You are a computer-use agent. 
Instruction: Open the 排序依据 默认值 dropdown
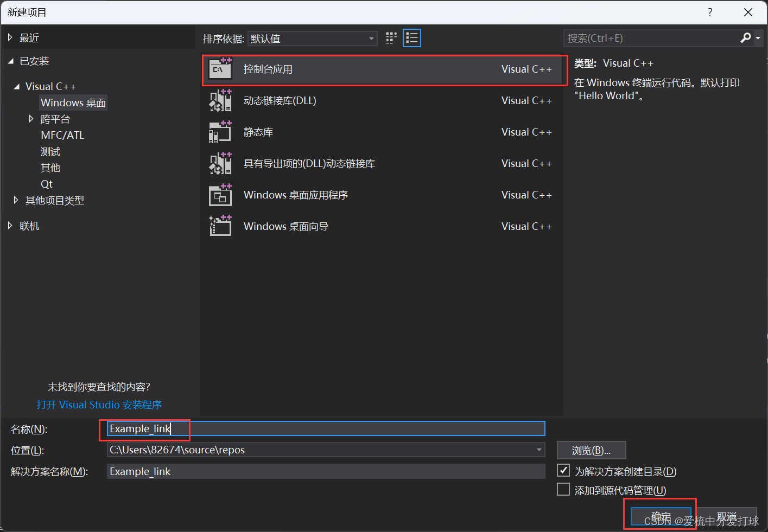coord(313,39)
